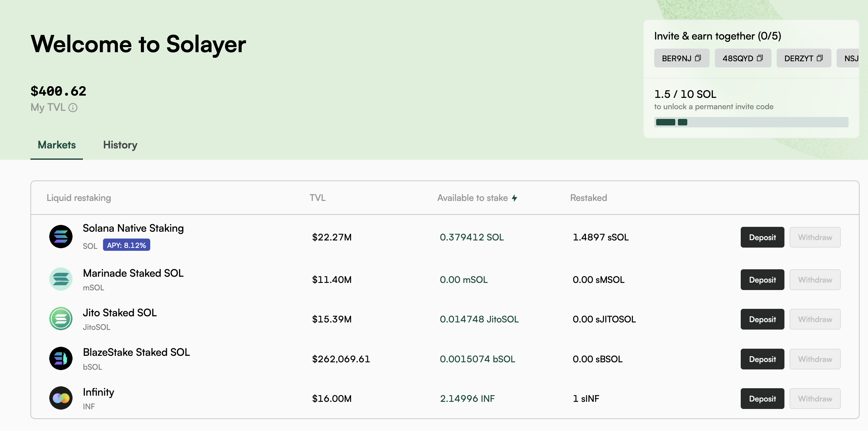Click the 0.379412 SOL available amount
The image size is (868, 431).
click(x=471, y=237)
